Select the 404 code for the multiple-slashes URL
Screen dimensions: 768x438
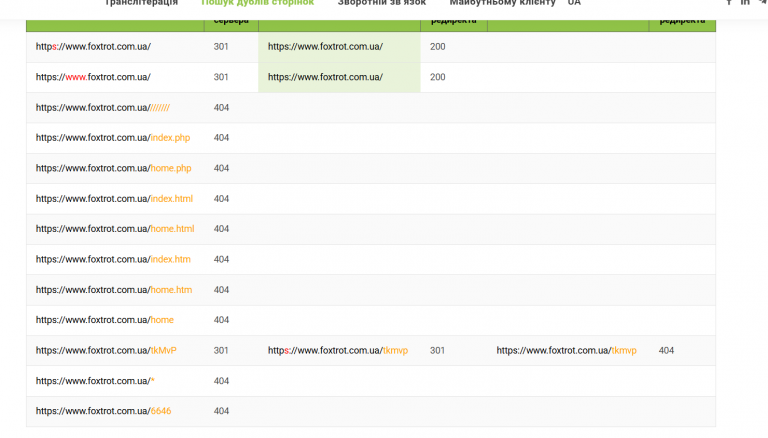(x=221, y=107)
